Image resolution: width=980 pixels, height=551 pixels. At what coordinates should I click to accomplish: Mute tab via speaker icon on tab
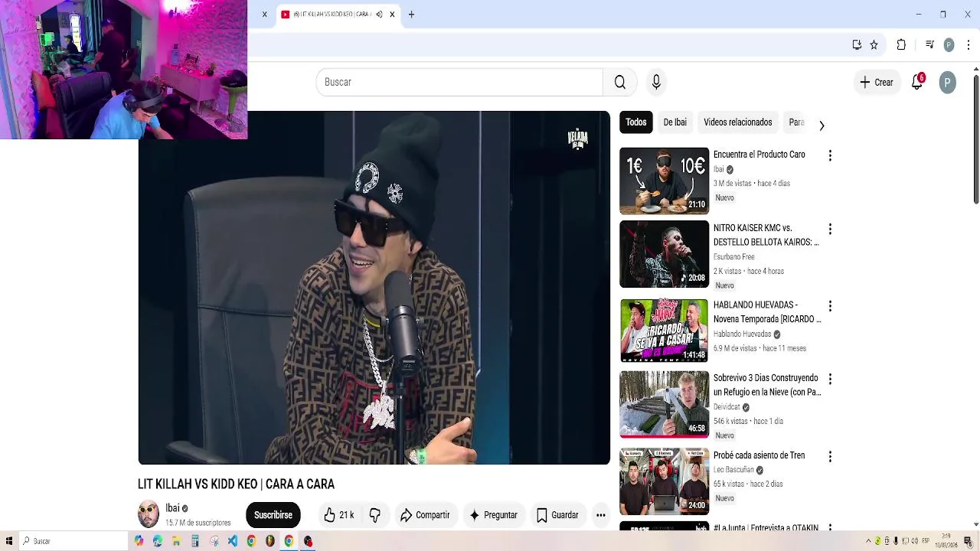coord(379,15)
